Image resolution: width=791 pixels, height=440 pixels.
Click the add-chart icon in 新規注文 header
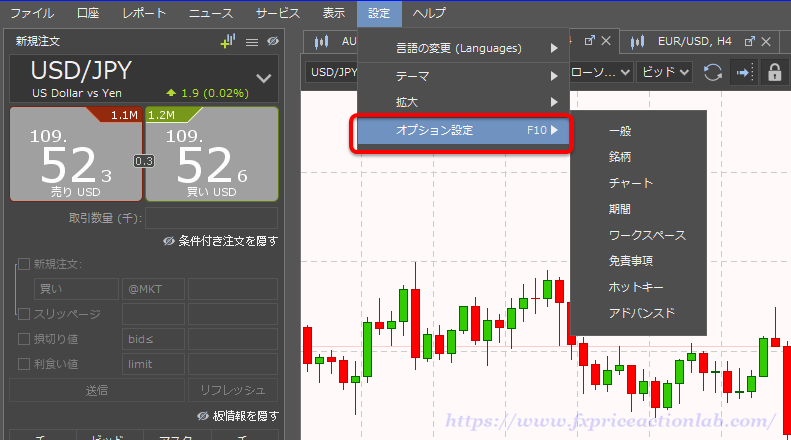(228, 41)
